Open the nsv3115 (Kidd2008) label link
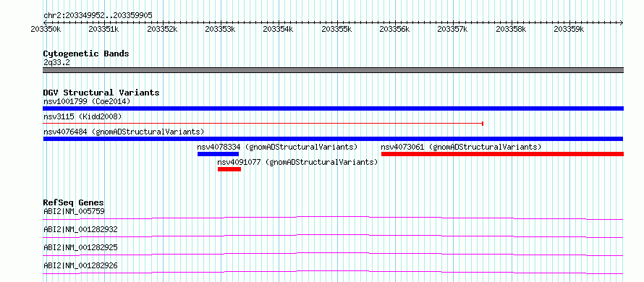The height and width of the screenshot is (282, 644). click(x=82, y=116)
